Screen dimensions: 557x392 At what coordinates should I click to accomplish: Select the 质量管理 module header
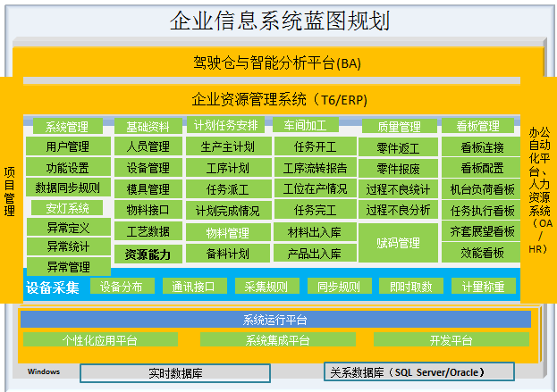click(x=400, y=126)
